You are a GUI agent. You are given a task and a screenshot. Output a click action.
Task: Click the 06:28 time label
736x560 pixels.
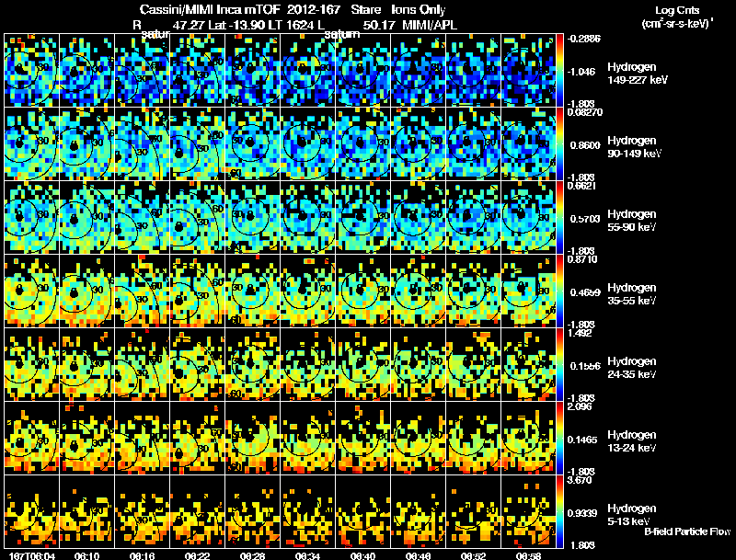pyautogui.click(x=252, y=556)
